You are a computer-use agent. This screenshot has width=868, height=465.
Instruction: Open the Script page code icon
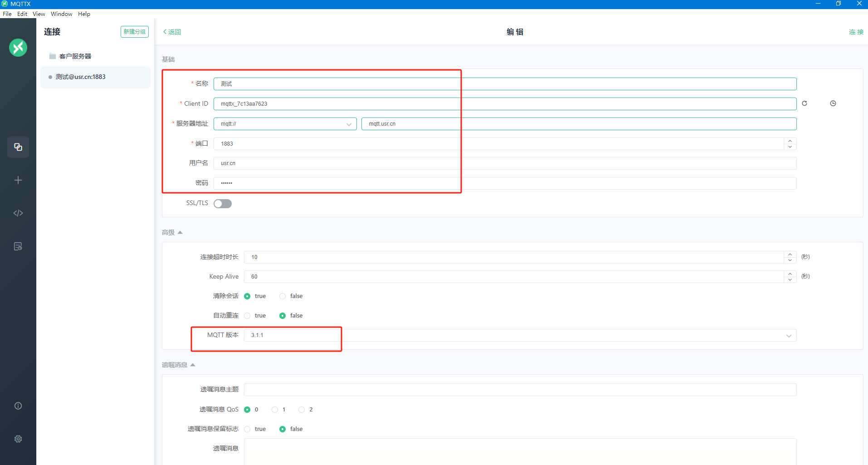coord(18,213)
